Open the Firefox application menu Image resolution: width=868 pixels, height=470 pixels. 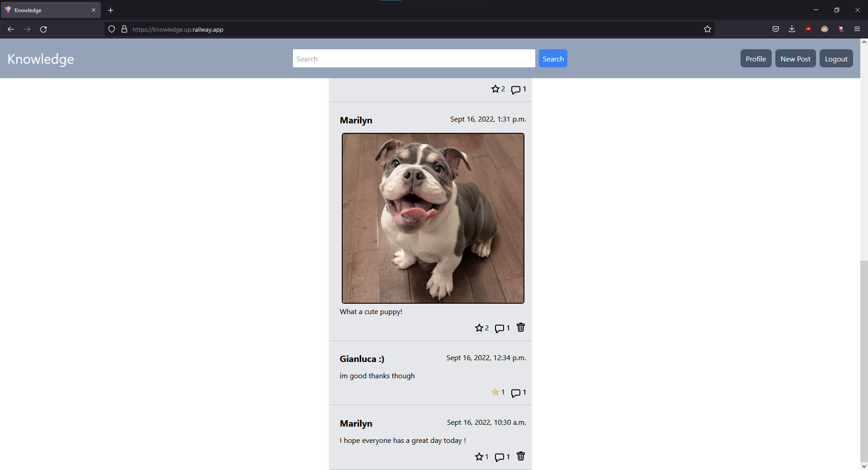point(857,29)
